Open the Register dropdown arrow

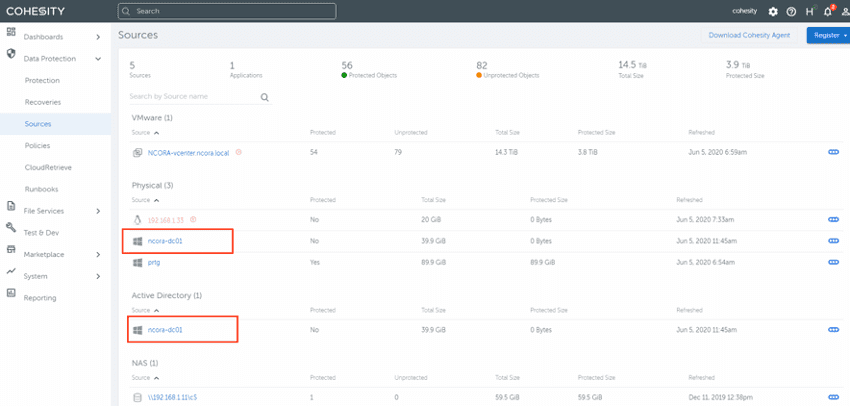[845, 35]
